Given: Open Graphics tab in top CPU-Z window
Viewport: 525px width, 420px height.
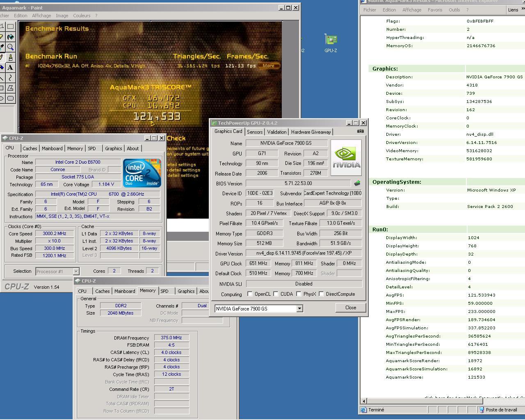Looking at the screenshot, I should (114, 148).
